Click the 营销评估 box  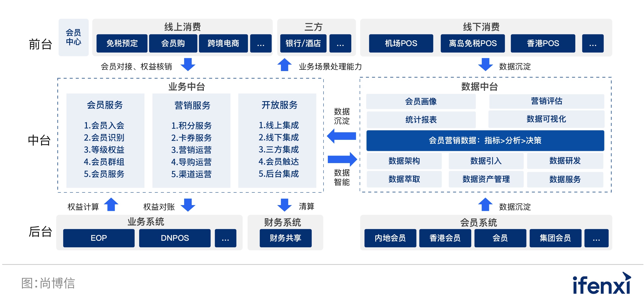coord(547,101)
